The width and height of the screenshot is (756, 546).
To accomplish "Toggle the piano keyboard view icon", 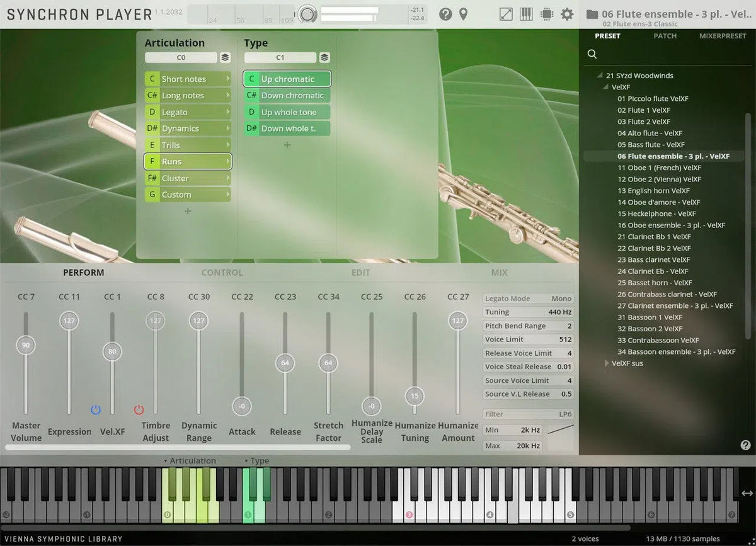I will (526, 14).
